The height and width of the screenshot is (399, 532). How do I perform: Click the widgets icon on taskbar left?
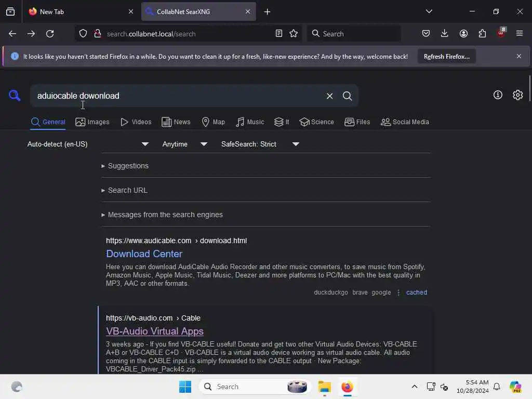[17, 387]
